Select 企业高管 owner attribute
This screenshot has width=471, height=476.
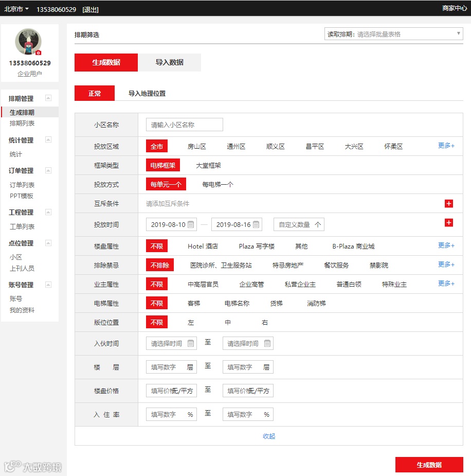click(251, 285)
